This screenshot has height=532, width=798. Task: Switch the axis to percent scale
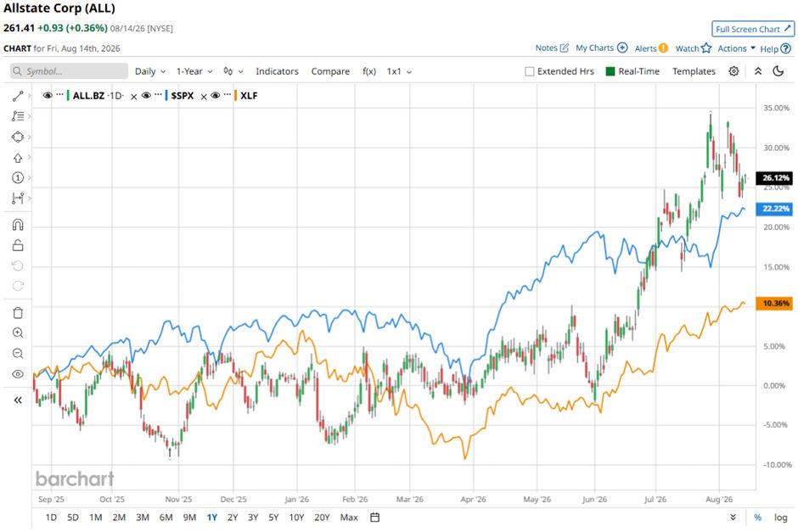[x=758, y=518]
